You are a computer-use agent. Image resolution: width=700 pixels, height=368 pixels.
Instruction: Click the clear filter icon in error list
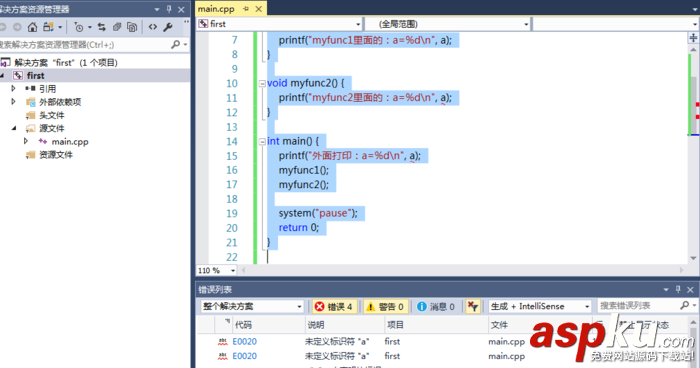tap(472, 306)
